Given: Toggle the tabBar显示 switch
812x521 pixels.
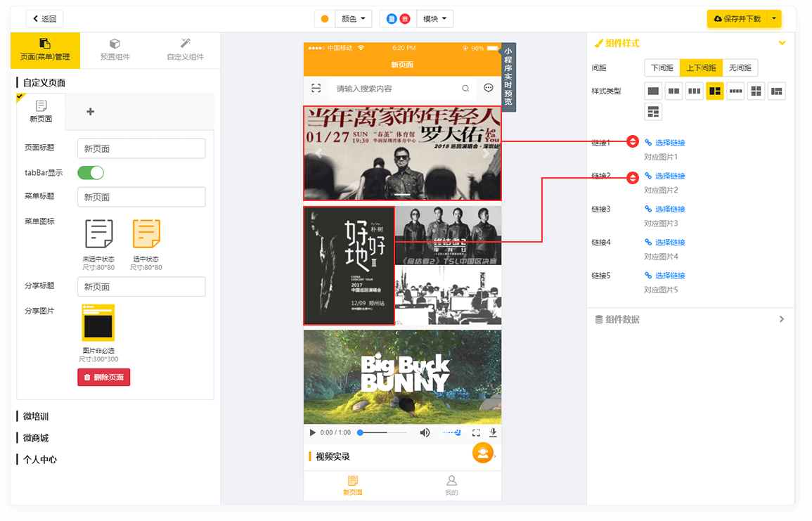Looking at the screenshot, I should (91, 172).
